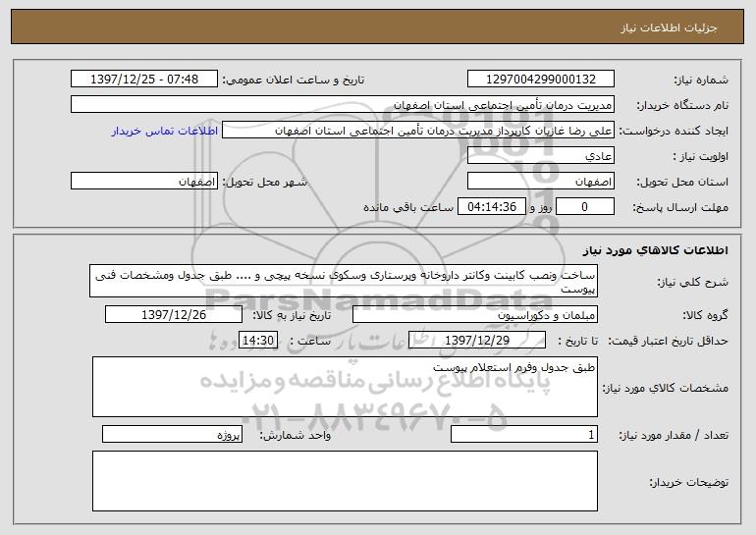Click the اولویت نیاز field showing عادی
The height and width of the screenshot is (535, 756).
pos(540,156)
